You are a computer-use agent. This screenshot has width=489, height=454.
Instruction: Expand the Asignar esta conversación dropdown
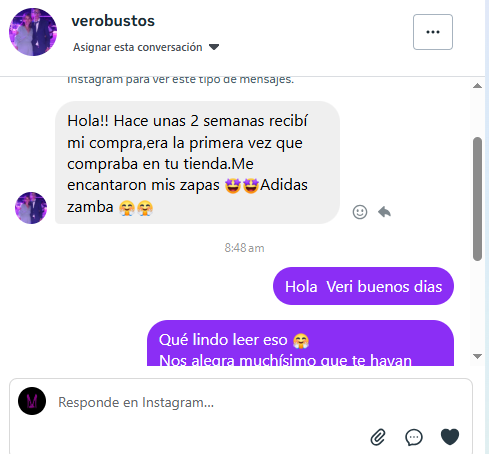(x=146, y=47)
